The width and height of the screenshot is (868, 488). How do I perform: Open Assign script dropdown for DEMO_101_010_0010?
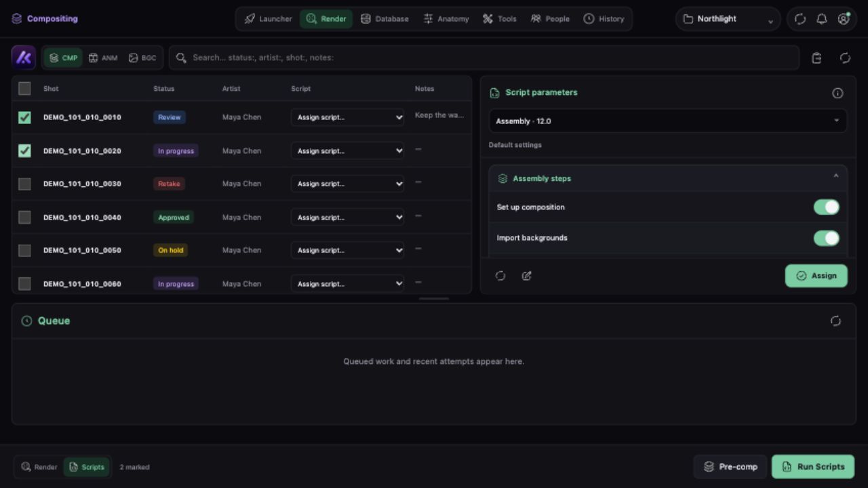pos(347,117)
